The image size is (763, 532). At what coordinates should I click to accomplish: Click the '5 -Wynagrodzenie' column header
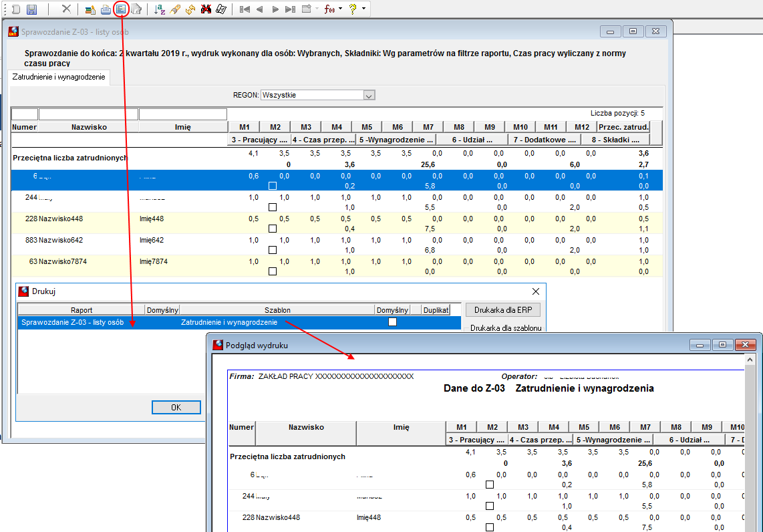[396, 140]
